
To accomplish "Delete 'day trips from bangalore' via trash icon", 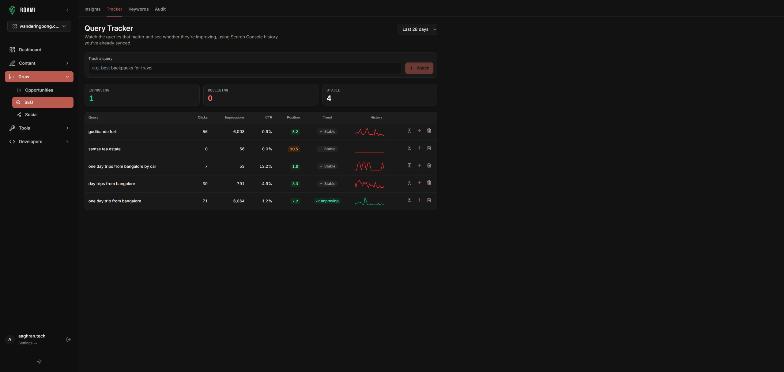I will pos(429,183).
